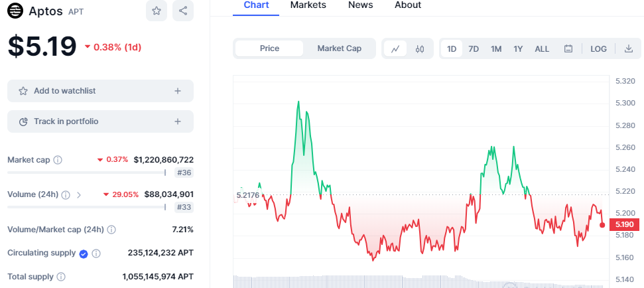Click the 1,055,145,974 APT total supply value
This screenshot has height=288, width=644.
(158, 277)
